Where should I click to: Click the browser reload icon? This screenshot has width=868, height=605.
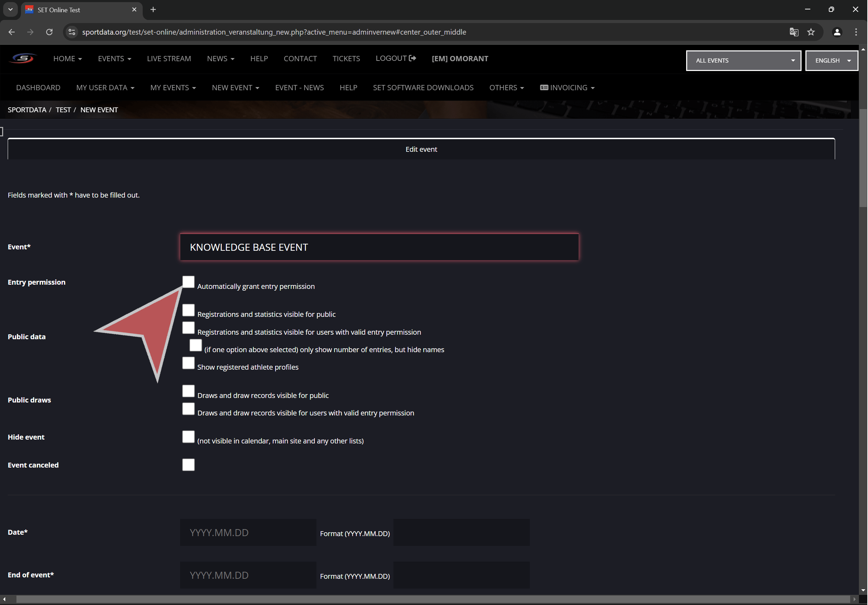[49, 32]
